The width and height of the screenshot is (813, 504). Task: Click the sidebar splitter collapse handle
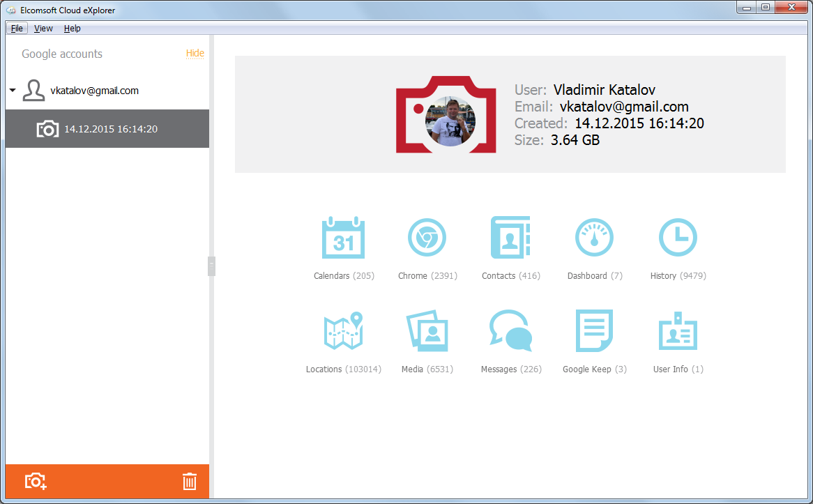click(x=211, y=266)
